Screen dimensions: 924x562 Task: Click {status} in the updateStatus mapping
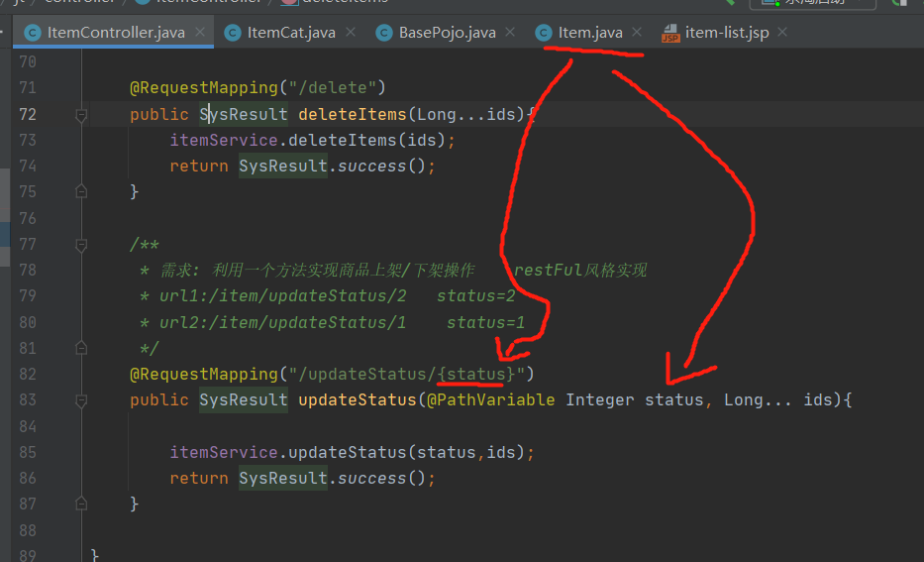476,374
